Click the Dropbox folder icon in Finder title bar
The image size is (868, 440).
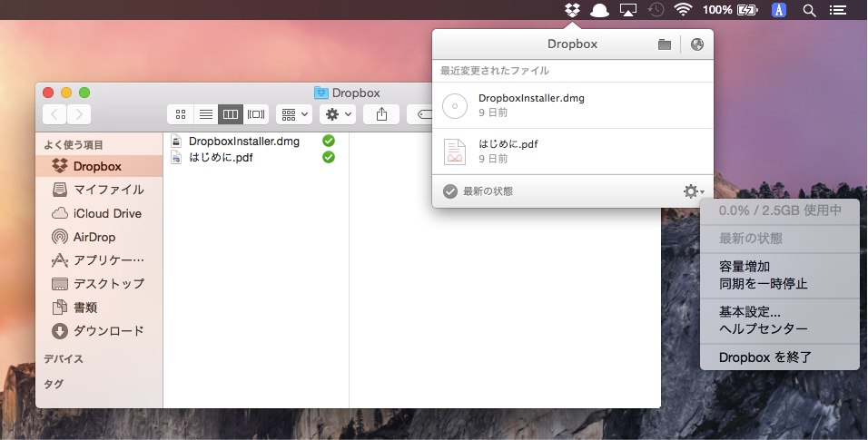[x=321, y=93]
